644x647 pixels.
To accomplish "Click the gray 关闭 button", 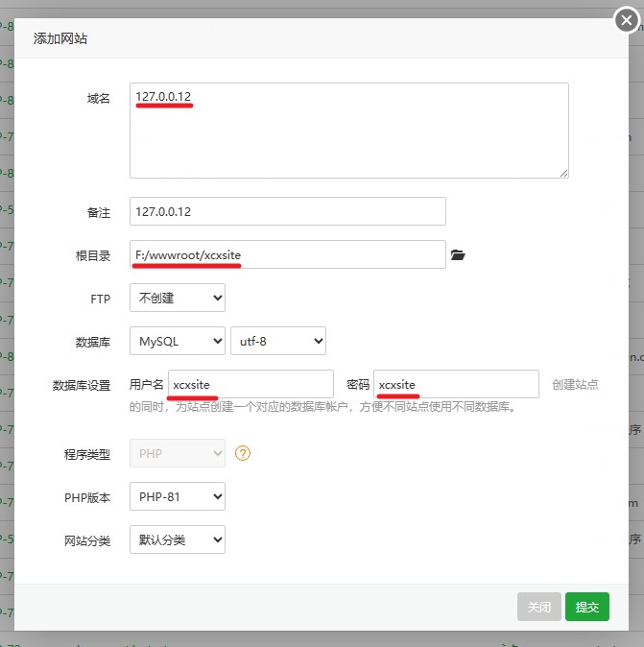I will [x=538, y=607].
